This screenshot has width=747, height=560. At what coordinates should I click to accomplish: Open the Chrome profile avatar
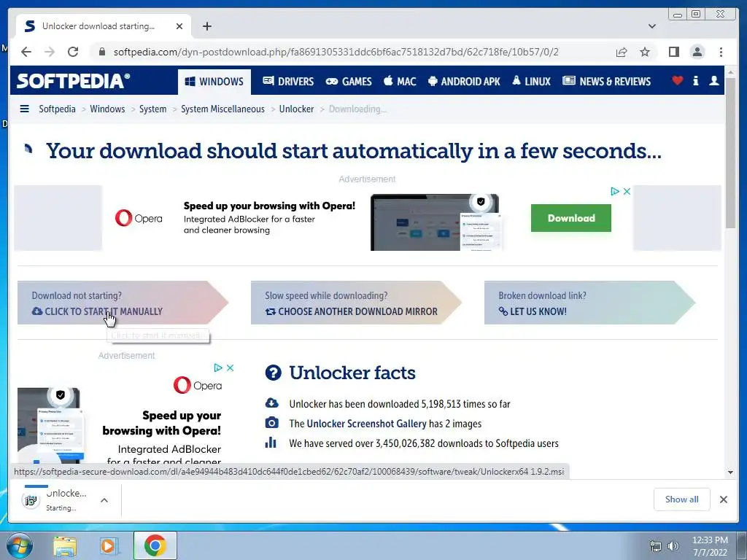(x=697, y=52)
